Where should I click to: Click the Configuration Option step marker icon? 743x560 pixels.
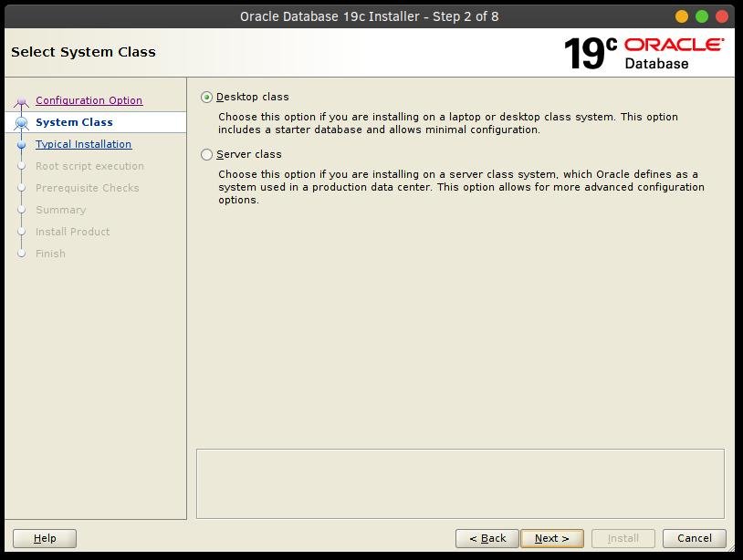click(21, 101)
